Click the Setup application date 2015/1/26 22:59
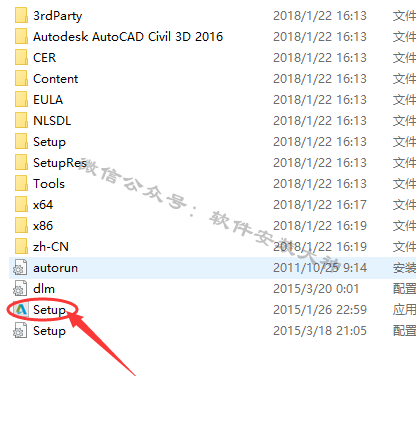The height and width of the screenshot is (437, 416). tap(320, 310)
